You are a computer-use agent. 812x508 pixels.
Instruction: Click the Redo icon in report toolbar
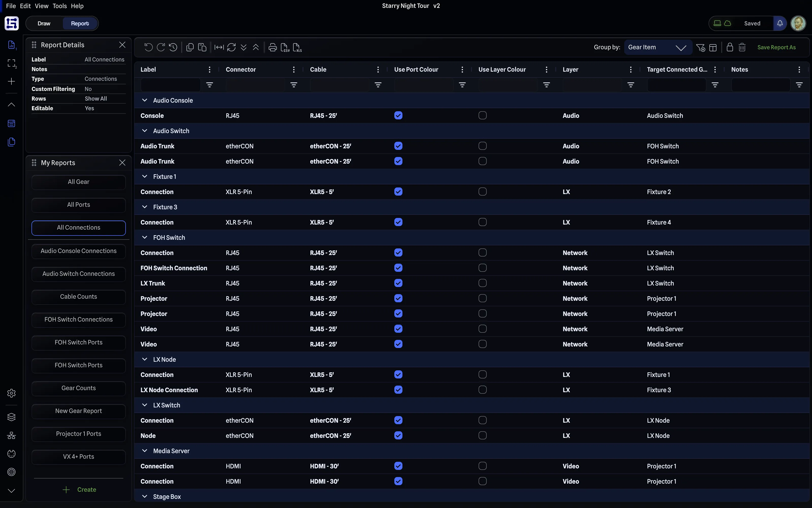tap(161, 47)
